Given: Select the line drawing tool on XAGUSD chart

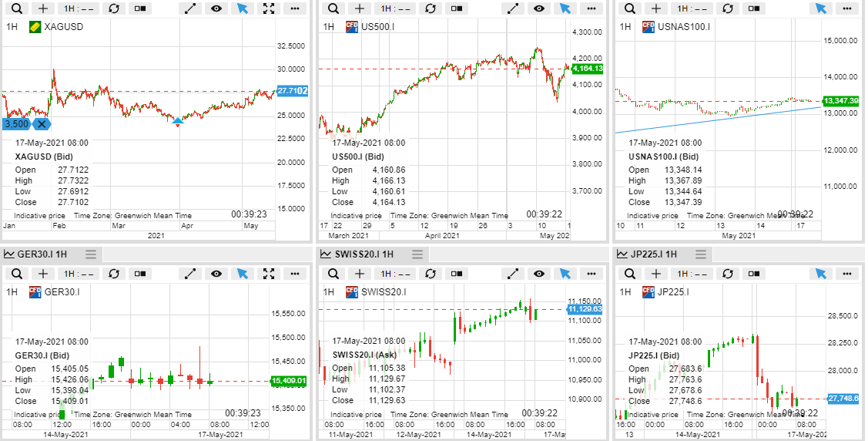Looking at the screenshot, I should pos(190,8).
